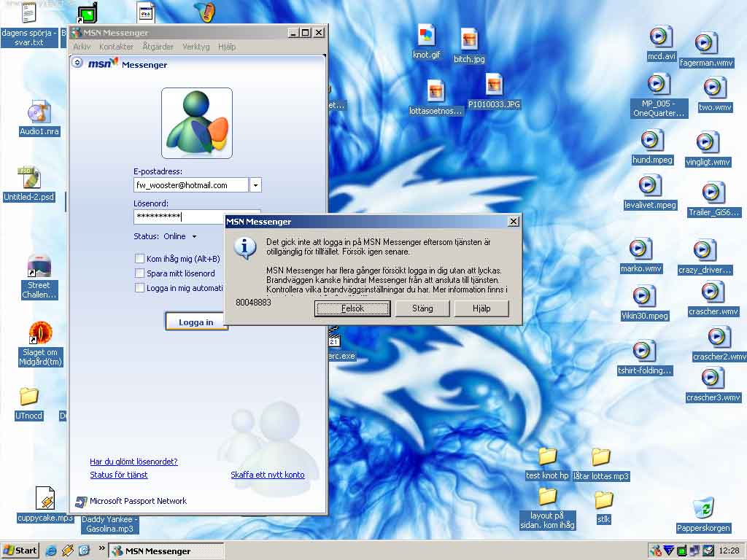Click the Felsök button in dialog
The width and height of the screenshot is (747, 560).
click(x=352, y=308)
